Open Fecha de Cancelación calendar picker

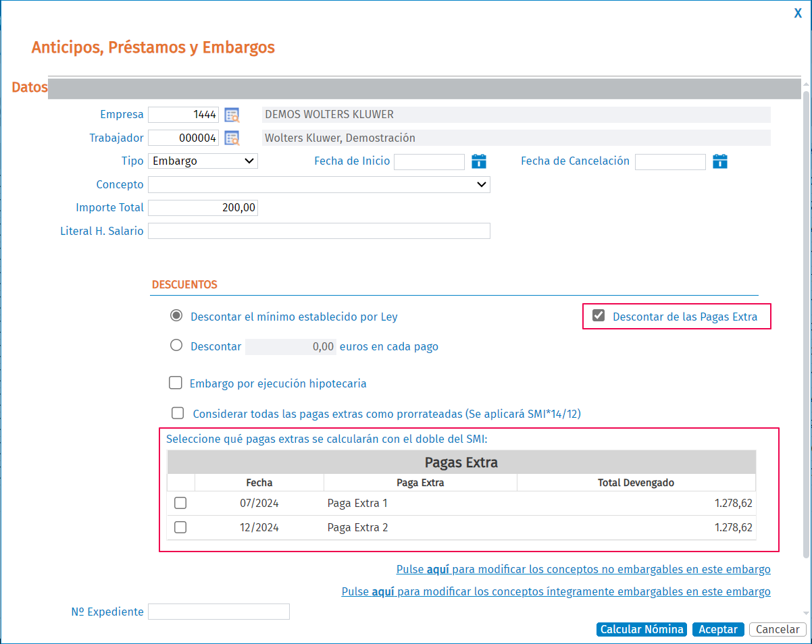pos(720,161)
